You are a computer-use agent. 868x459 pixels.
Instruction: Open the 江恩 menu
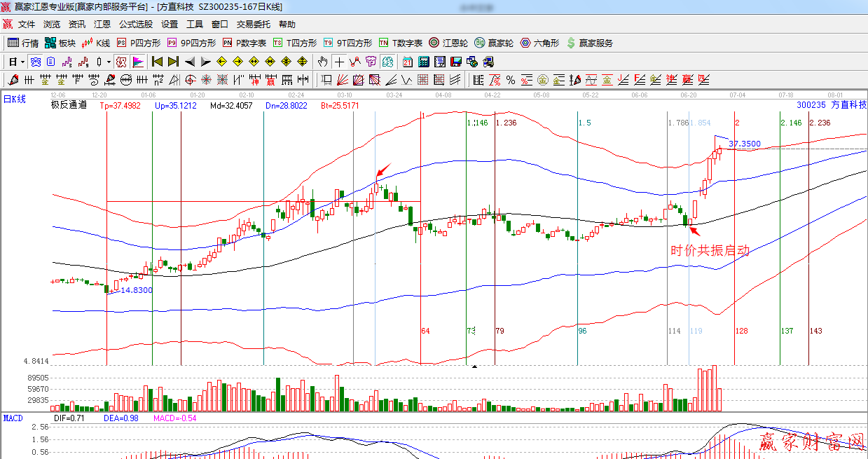pos(102,24)
